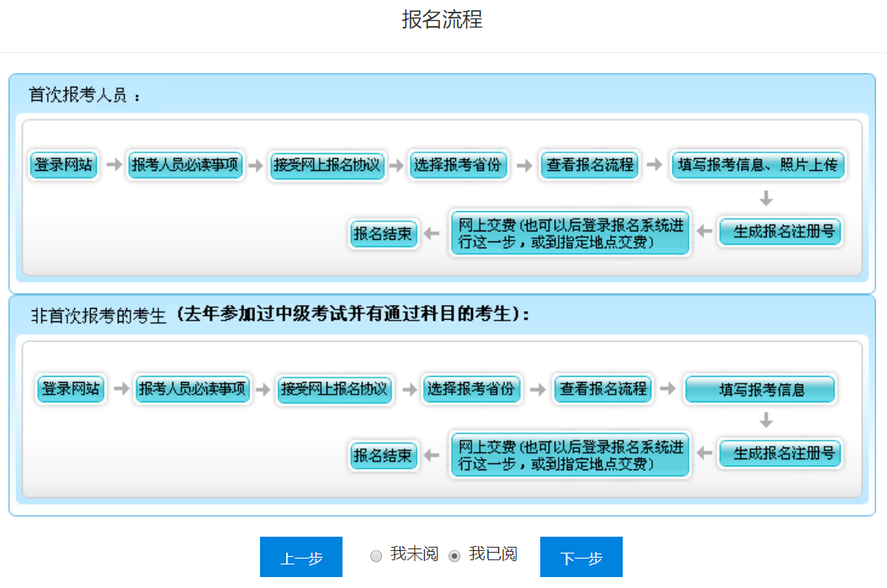
Task: Select 报考人员必读事项 in the first flowchart
Action: click(x=185, y=166)
